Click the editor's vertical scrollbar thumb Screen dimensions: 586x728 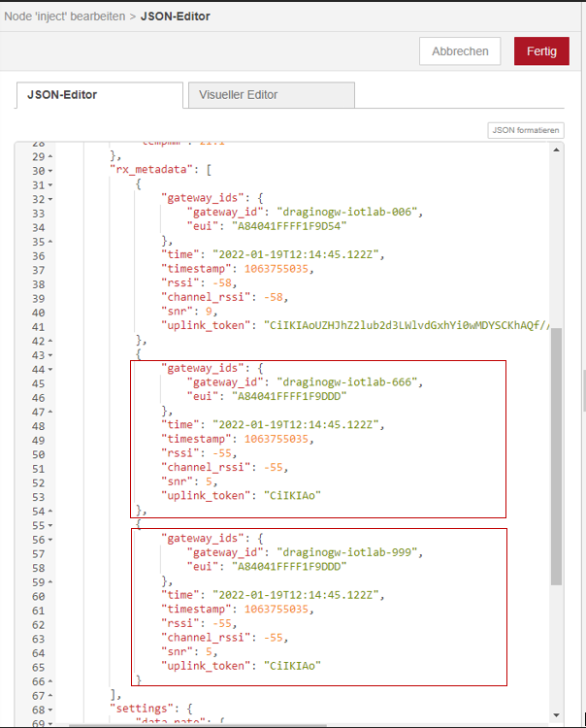[x=556, y=456]
